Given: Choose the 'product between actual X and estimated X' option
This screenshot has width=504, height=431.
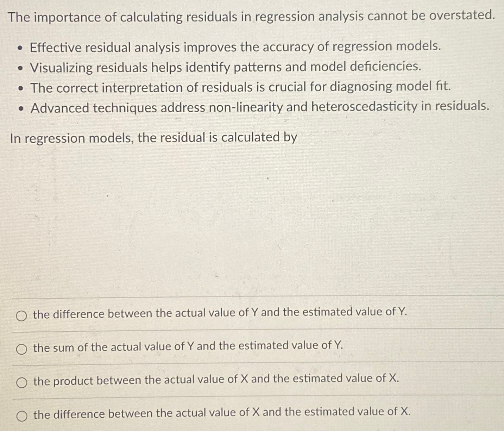Looking at the screenshot, I should [x=22, y=382].
